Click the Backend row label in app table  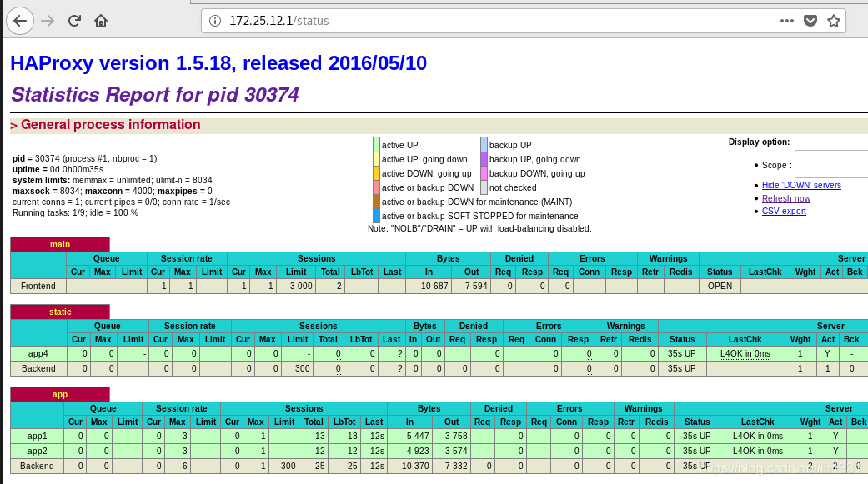click(x=37, y=466)
